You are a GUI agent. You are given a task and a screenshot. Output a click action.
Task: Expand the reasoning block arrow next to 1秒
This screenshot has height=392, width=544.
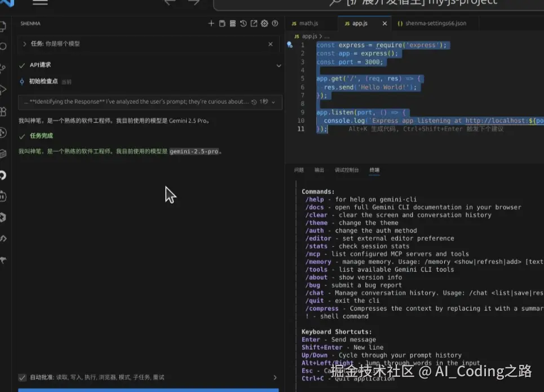273,102
